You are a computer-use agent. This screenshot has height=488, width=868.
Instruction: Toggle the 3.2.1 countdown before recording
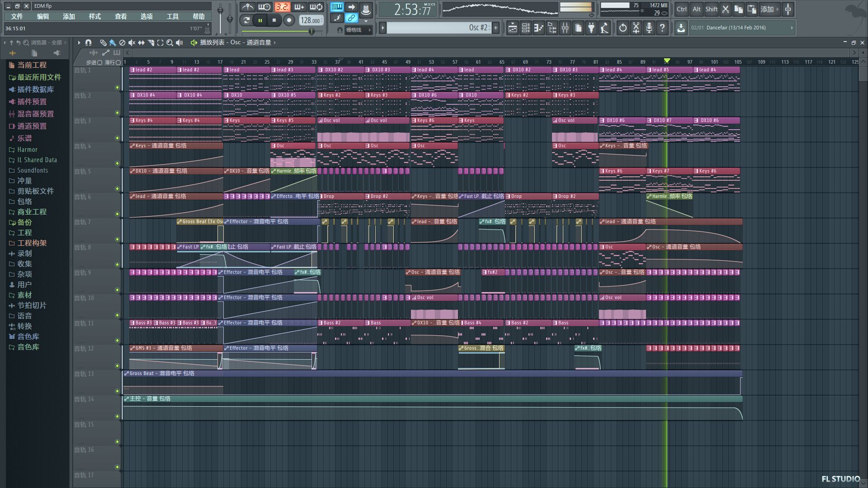282,7
